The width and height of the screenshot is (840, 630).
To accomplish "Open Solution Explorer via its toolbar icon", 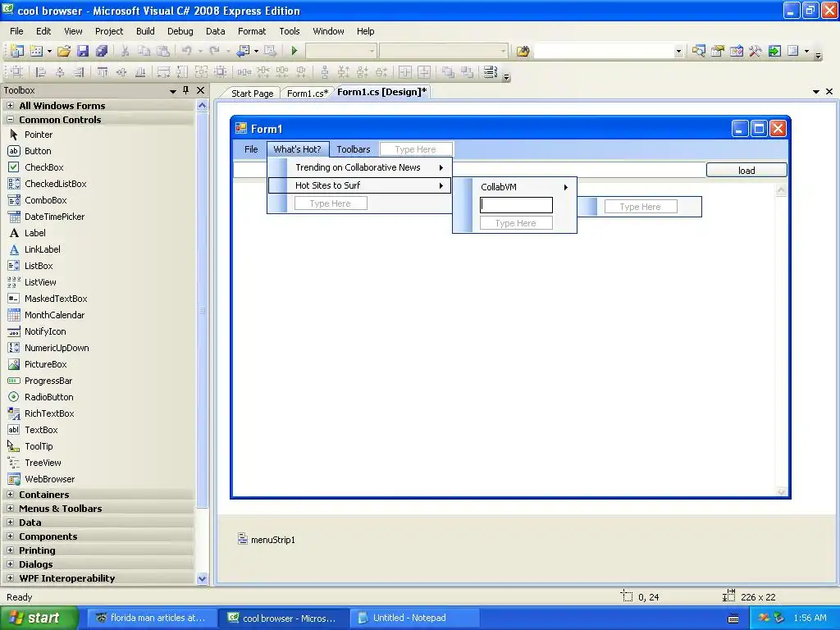I will click(x=699, y=51).
